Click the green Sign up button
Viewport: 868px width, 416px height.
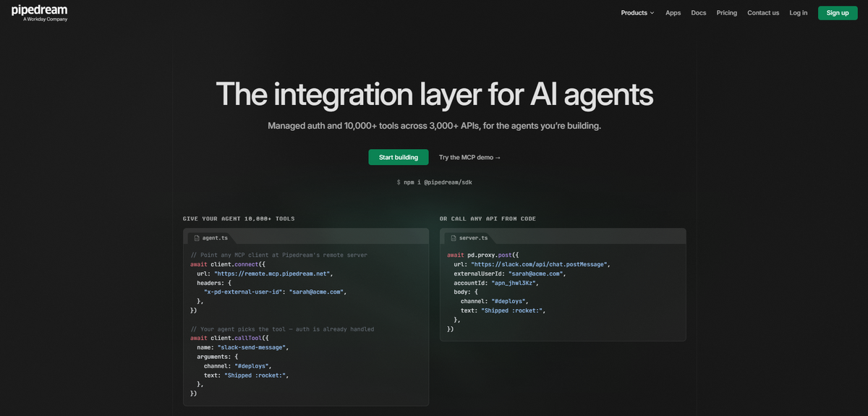pos(838,13)
